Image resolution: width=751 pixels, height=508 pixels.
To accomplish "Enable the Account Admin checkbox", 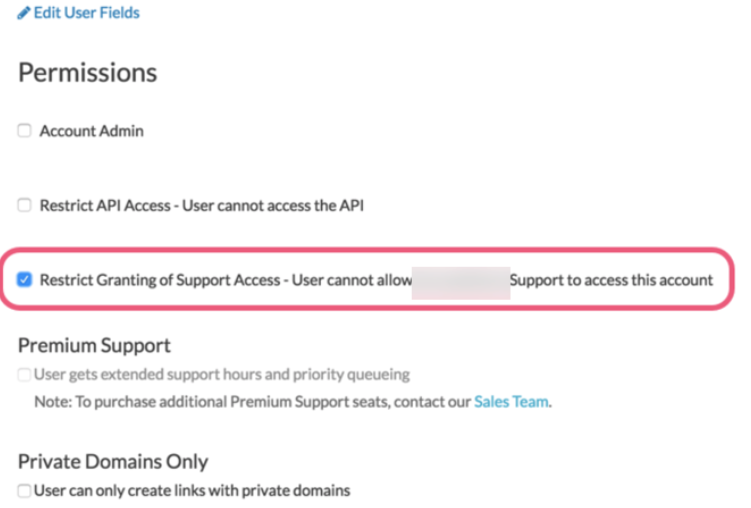I will click(x=24, y=130).
